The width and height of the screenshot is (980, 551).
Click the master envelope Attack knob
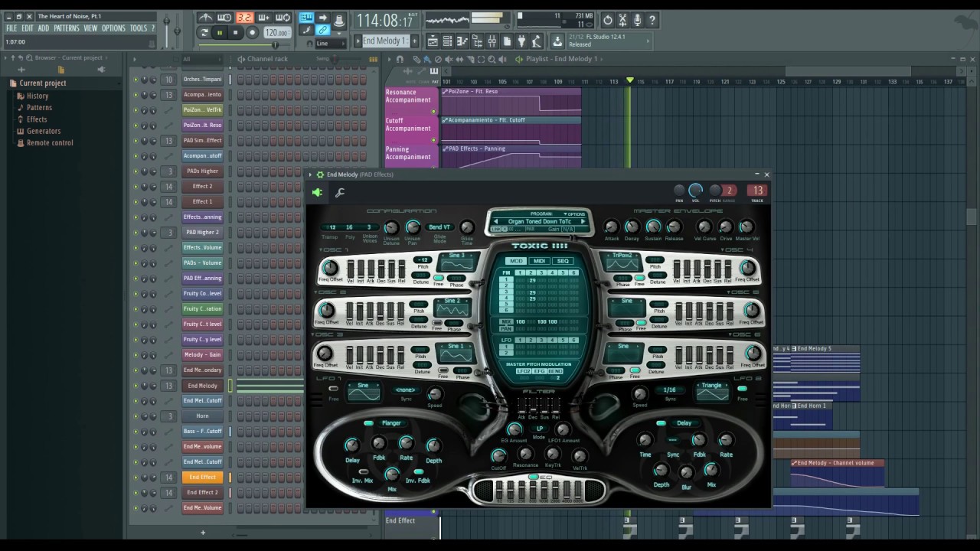(x=611, y=227)
